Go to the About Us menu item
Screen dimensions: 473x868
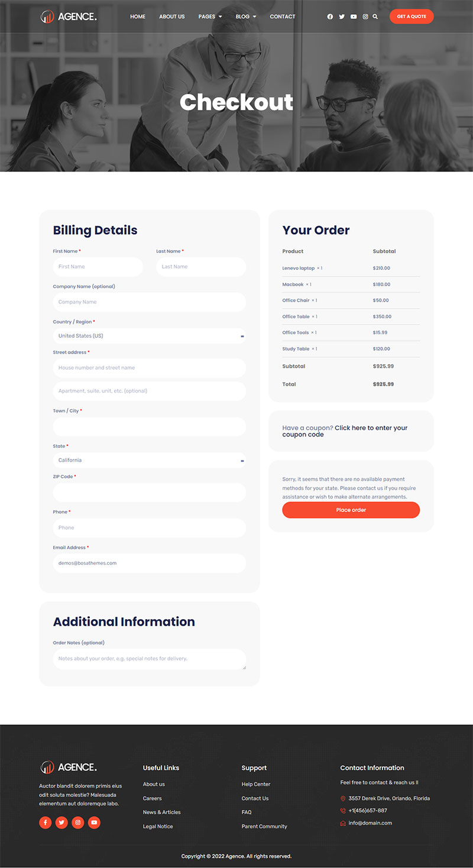coord(172,17)
